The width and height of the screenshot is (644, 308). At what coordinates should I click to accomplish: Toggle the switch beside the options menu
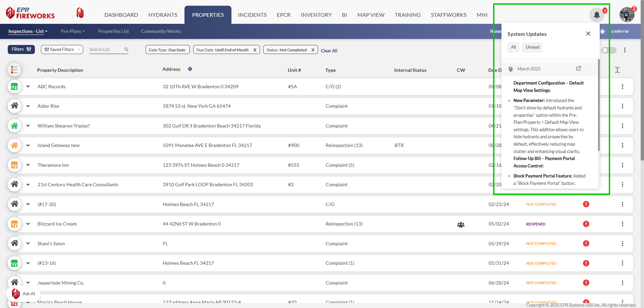608,50
